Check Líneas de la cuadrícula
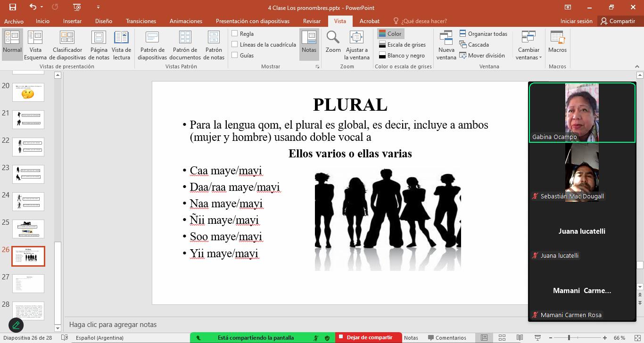This screenshot has height=343, width=644. pyautogui.click(x=234, y=45)
